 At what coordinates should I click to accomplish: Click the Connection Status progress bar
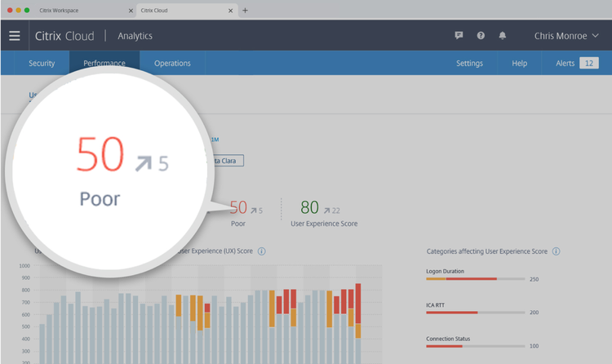pyautogui.click(x=476, y=346)
